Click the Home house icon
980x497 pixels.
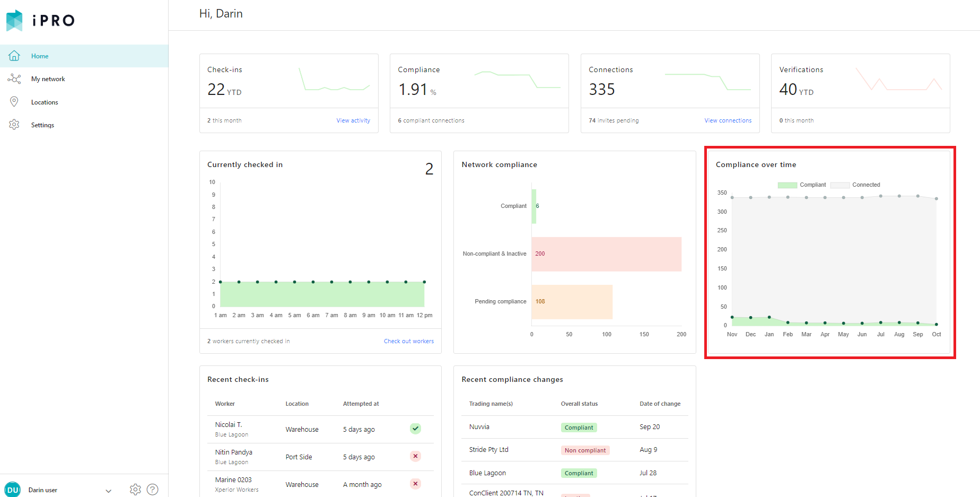(14, 56)
